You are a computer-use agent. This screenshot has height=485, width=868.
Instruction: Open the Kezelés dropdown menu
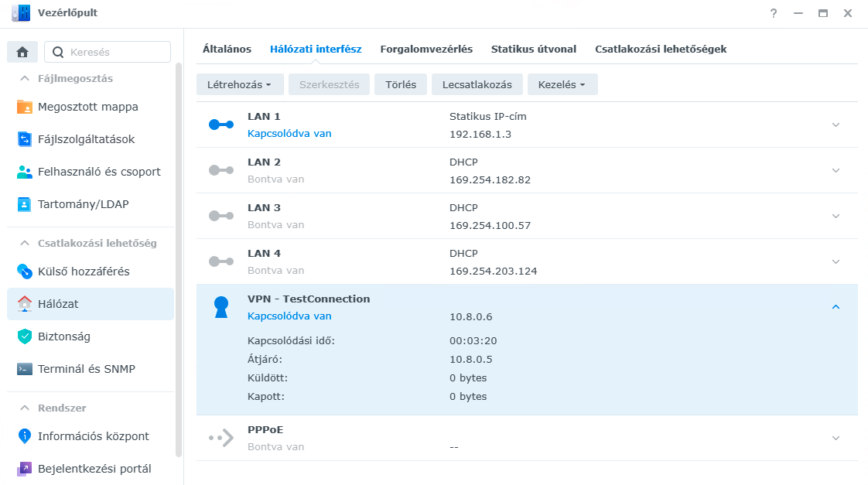562,84
